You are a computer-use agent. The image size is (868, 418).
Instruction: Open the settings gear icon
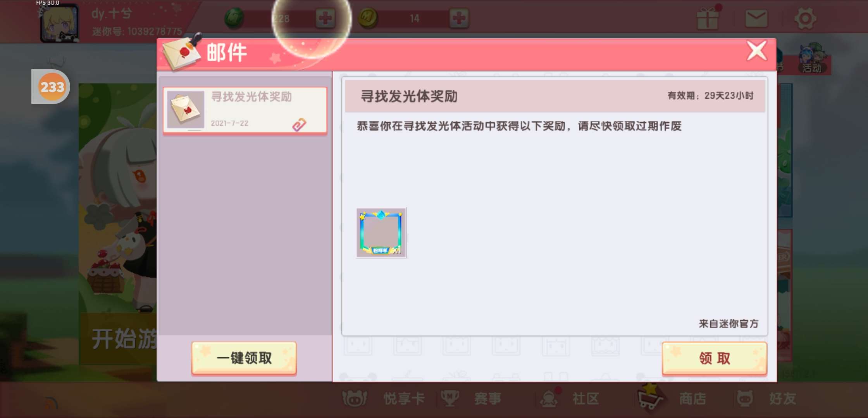(805, 18)
